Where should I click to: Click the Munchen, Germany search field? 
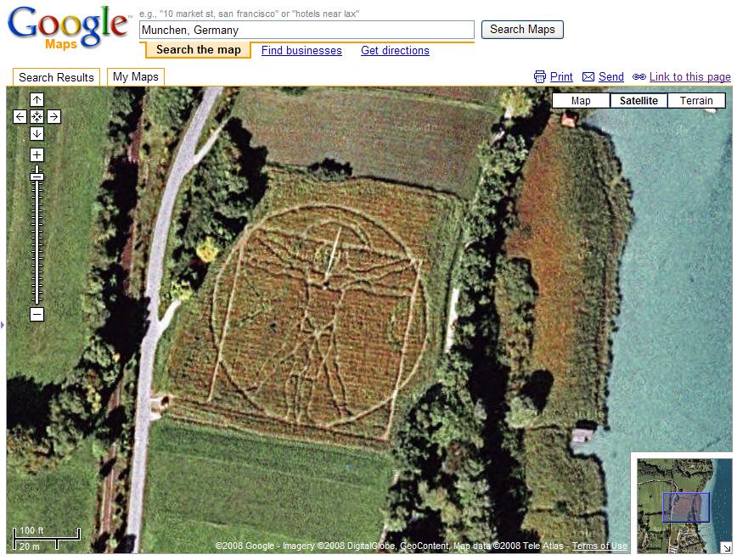307,30
